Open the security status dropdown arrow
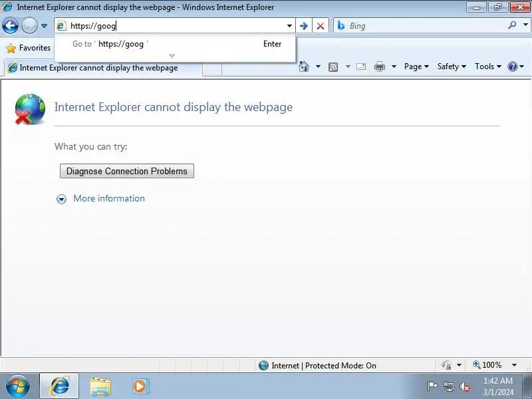 pos(459,365)
